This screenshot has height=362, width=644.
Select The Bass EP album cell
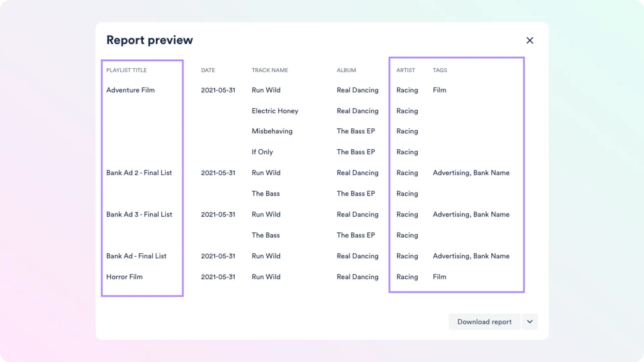pos(356,131)
